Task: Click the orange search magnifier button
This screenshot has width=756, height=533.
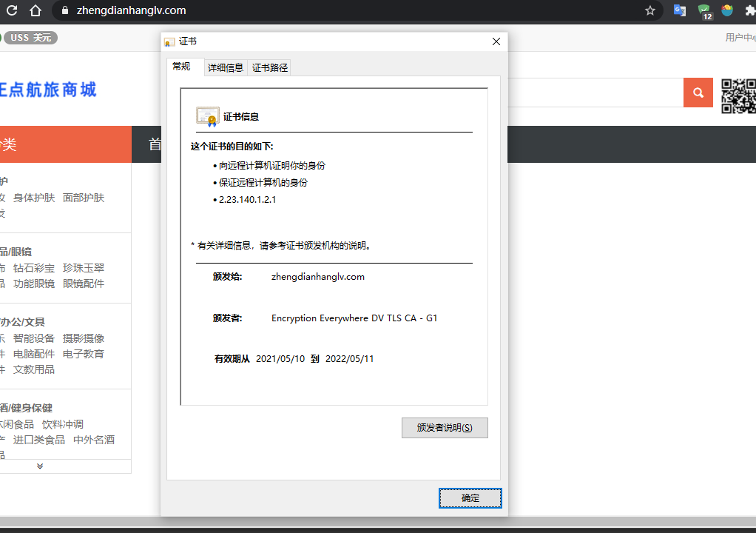Action: coord(698,93)
